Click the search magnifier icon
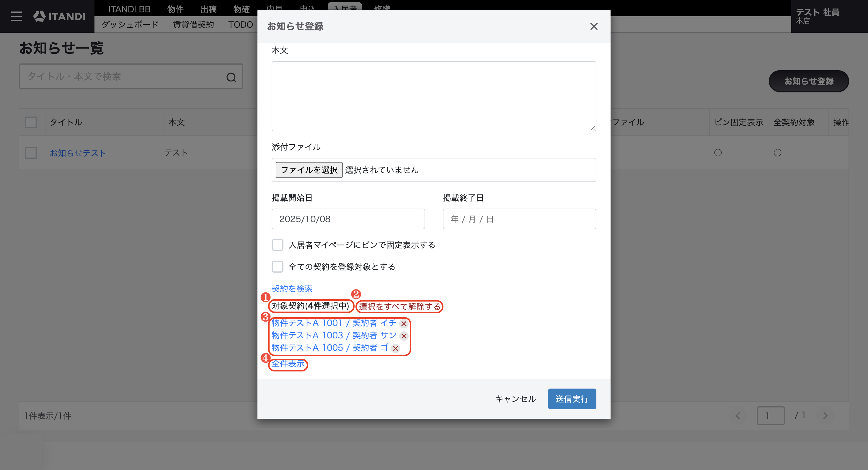 click(231, 77)
